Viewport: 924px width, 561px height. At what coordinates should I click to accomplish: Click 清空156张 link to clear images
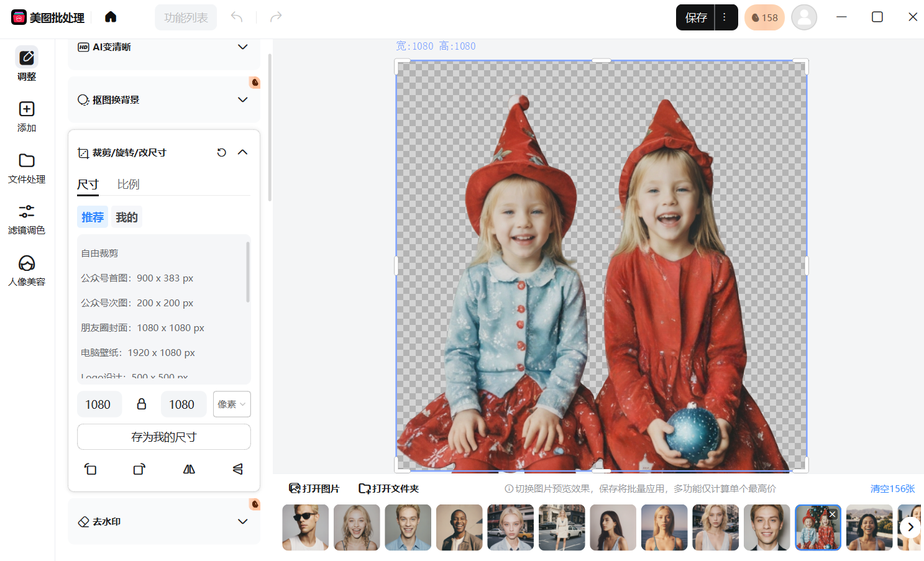[892, 489]
